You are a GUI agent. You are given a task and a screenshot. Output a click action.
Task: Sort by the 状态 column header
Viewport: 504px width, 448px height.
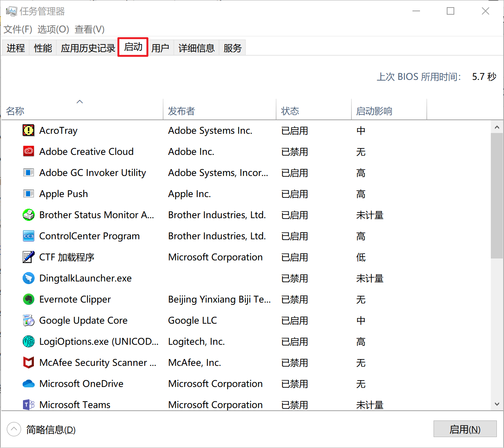tap(314, 109)
